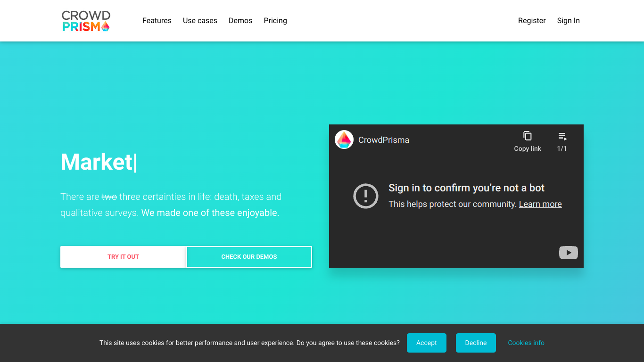644x362 pixels.
Task: Accept the cookies
Action: 427,343
